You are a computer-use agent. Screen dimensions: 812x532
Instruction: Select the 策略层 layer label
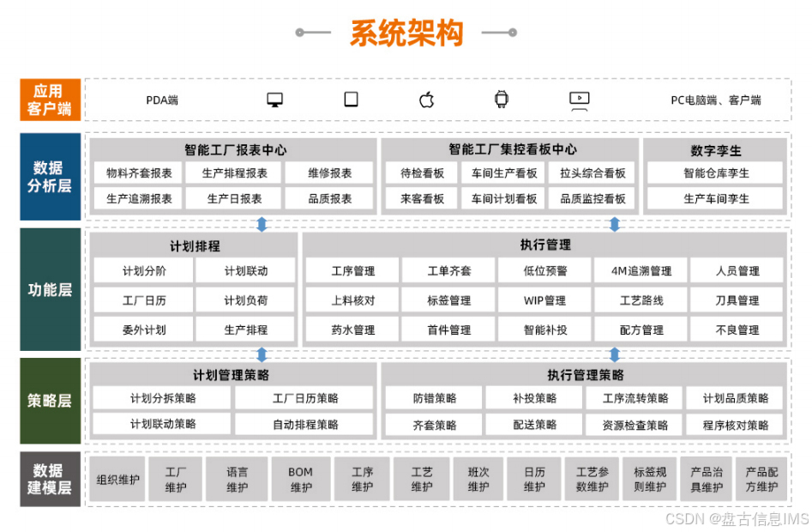click(x=51, y=401)
